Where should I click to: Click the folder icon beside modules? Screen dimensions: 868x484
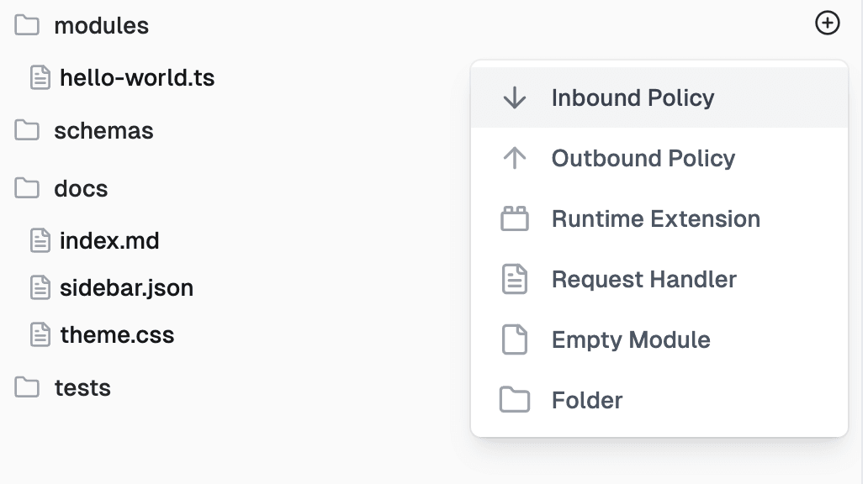(x=26, y=25)
